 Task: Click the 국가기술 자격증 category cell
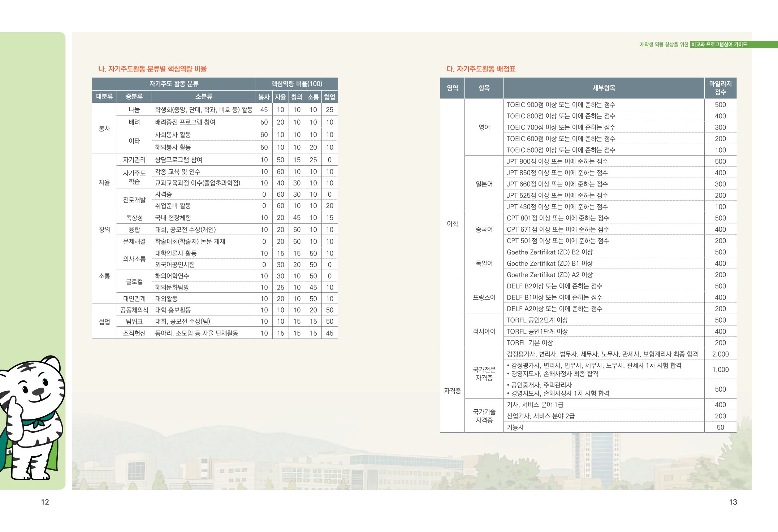[x=484, y=416]
